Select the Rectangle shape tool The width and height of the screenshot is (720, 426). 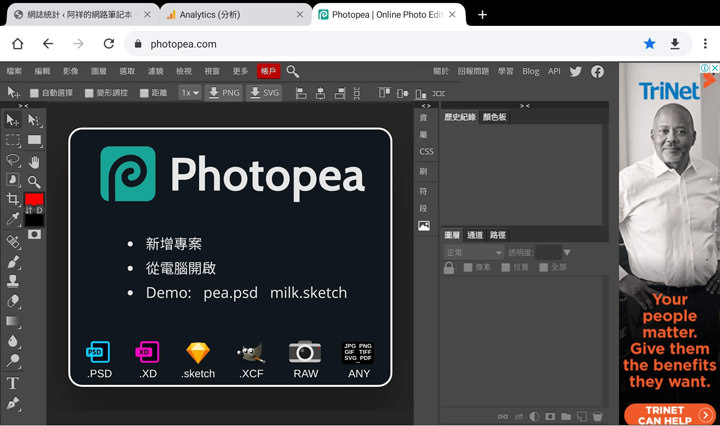coord(34,140)
